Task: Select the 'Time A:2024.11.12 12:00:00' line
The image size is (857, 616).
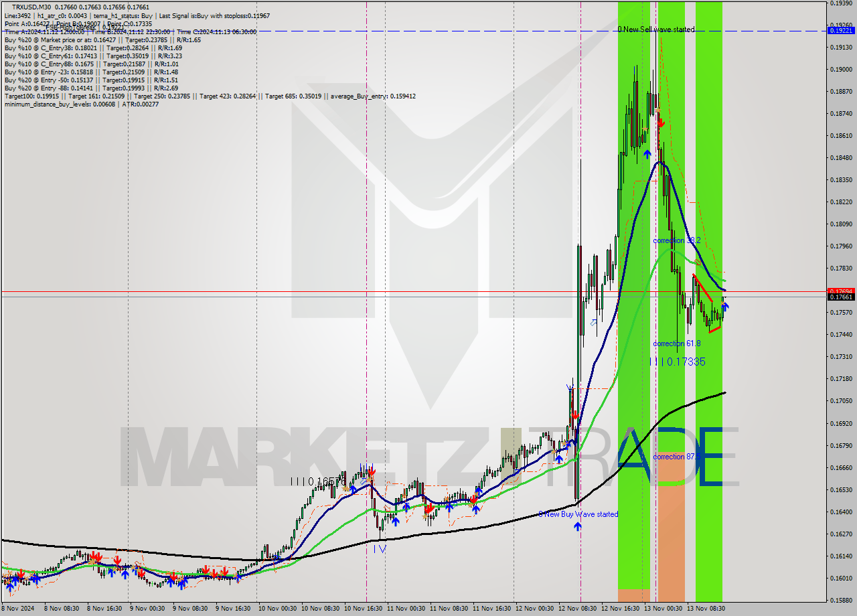Action: point(130,31)
